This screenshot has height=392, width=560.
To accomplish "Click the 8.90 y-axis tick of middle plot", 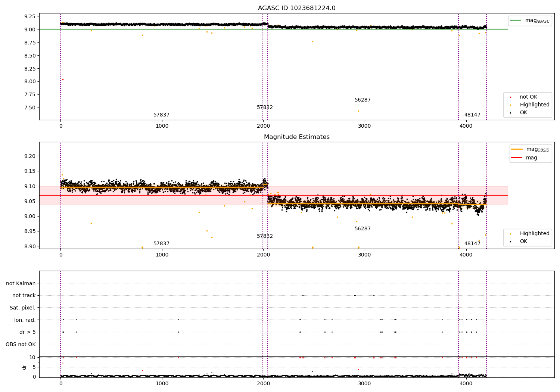I will [29, 246].
